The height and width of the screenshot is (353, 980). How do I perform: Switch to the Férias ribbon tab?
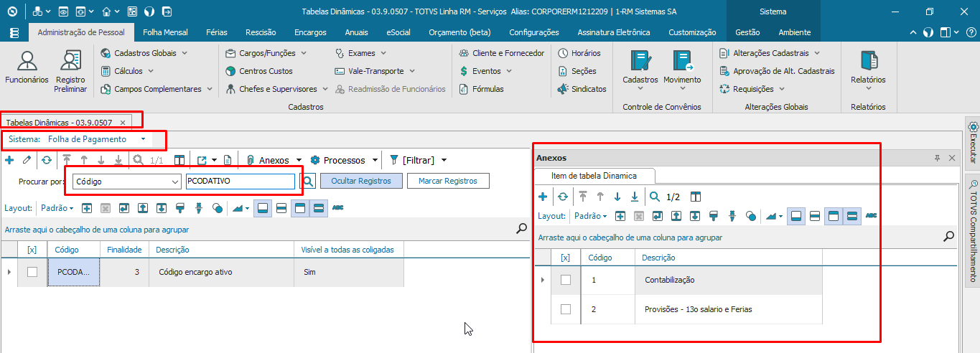(216, 32)
